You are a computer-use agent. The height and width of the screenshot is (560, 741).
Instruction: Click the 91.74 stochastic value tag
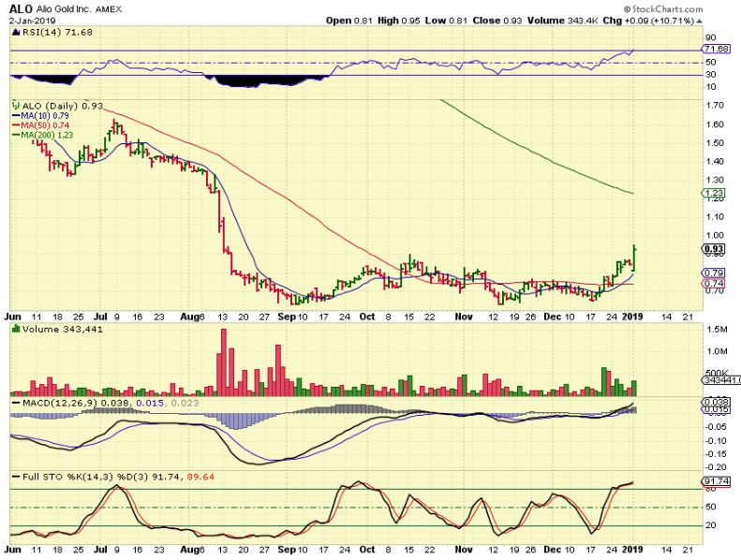[x=716, y=481]
